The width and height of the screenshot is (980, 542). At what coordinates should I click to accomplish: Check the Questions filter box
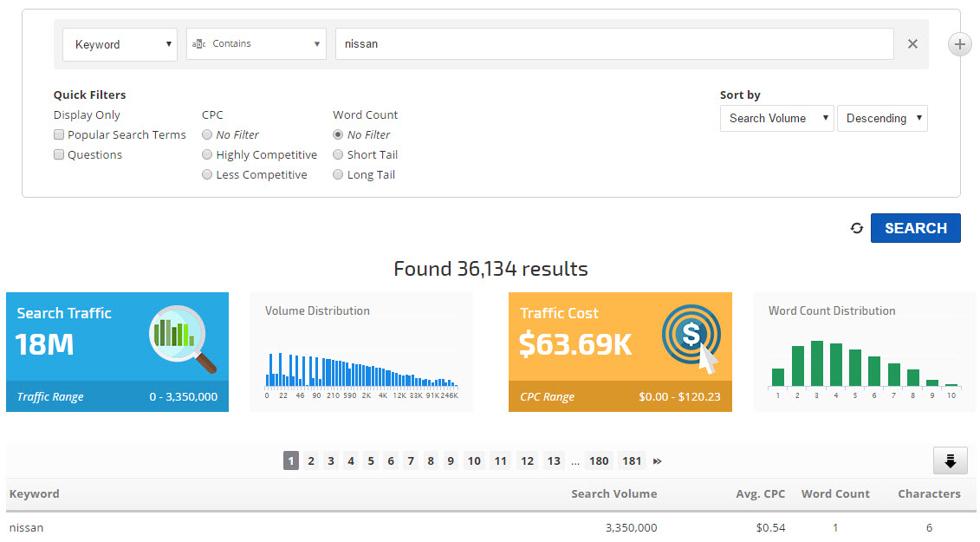pyautogui.click(x=59, y=155)
